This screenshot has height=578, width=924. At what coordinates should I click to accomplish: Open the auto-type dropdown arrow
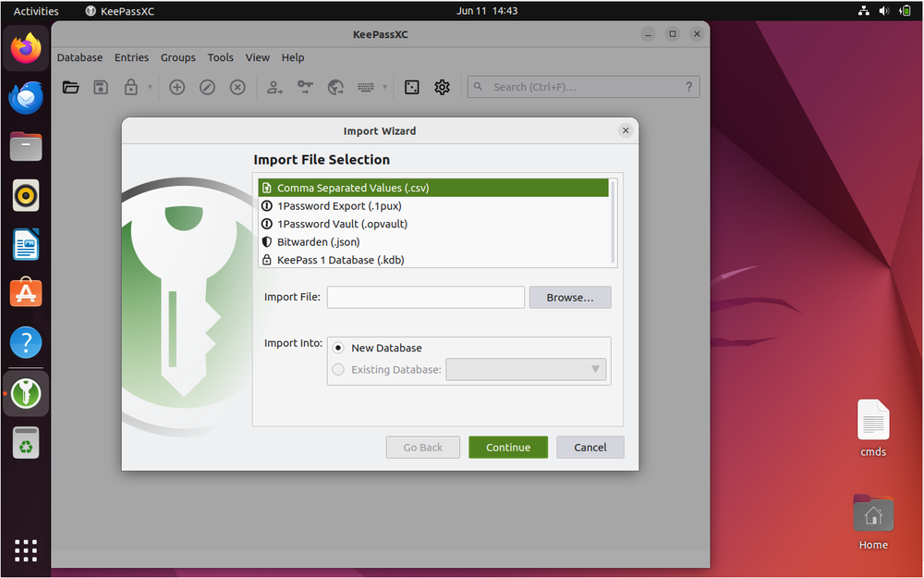click(x=384, y=86)
